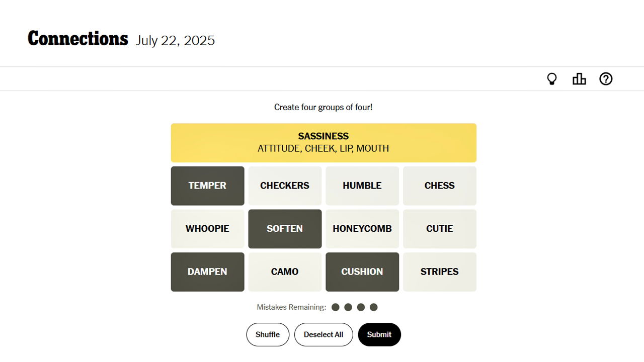644x362 pixels.
Task: Open the stats bar chart icon
Action: pyautogui.click(x=579, y=79)
